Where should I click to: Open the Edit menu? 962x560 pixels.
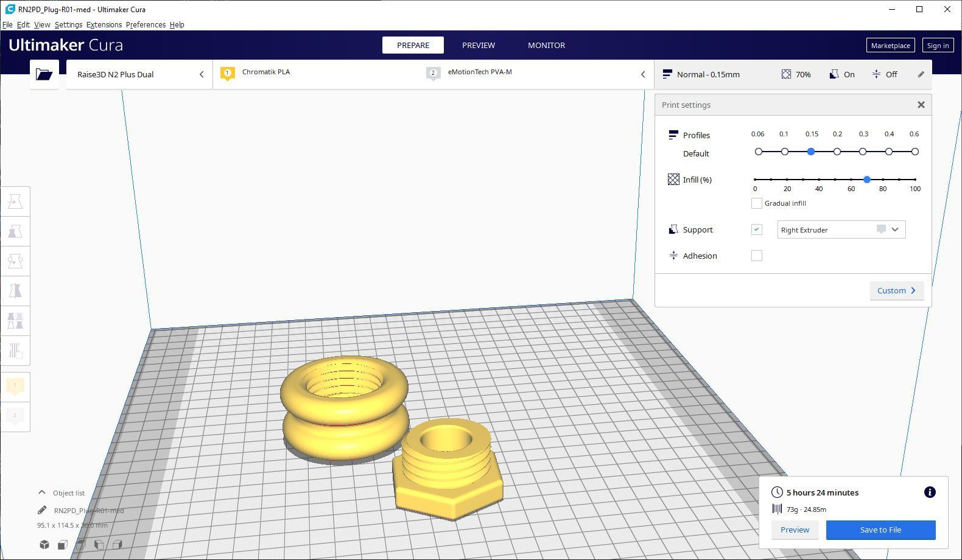23,25
